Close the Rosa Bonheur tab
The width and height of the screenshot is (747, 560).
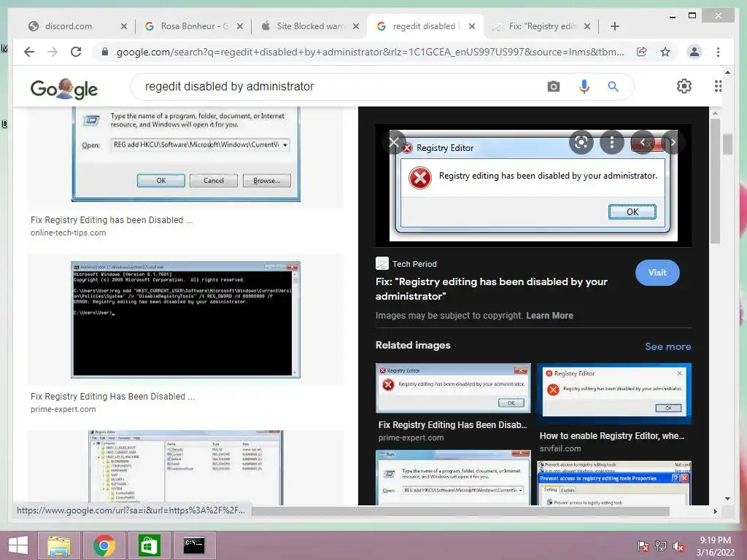240,26
